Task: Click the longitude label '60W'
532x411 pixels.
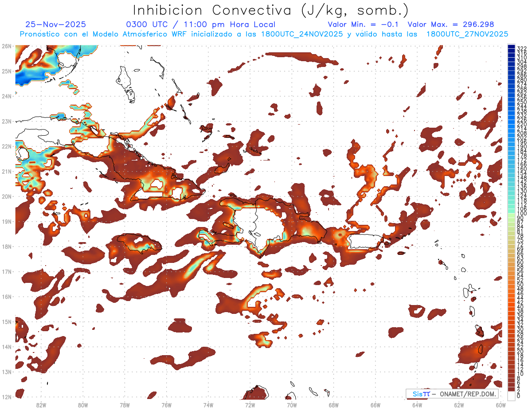Action: click(501, 405)
